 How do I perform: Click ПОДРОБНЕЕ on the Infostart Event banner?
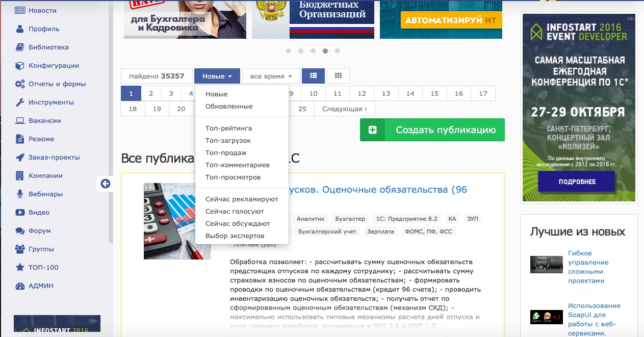pos(577,182)
